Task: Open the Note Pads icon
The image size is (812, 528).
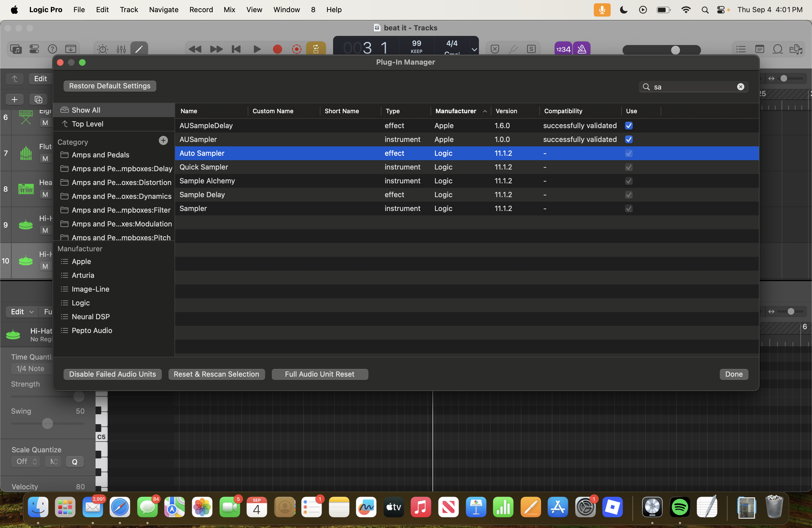Action: click(760, 49)
